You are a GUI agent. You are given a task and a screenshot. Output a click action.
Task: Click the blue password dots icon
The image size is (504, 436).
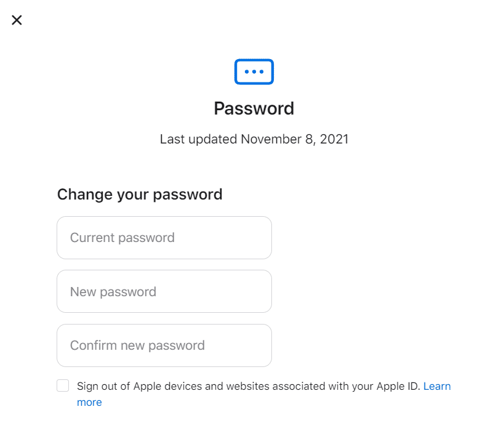(x=254, y=72)
